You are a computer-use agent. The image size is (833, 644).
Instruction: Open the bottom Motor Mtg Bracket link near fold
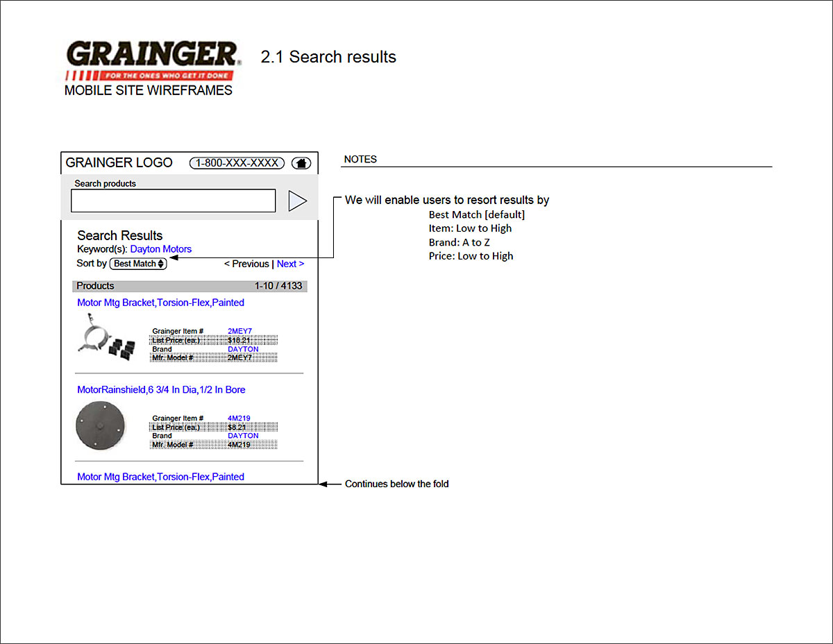[160, 477]
